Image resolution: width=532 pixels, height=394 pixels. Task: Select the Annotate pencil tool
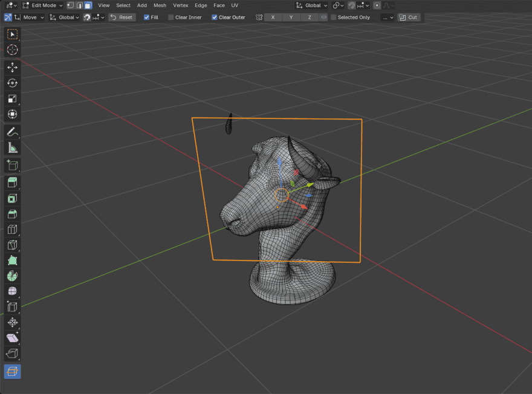12,132
